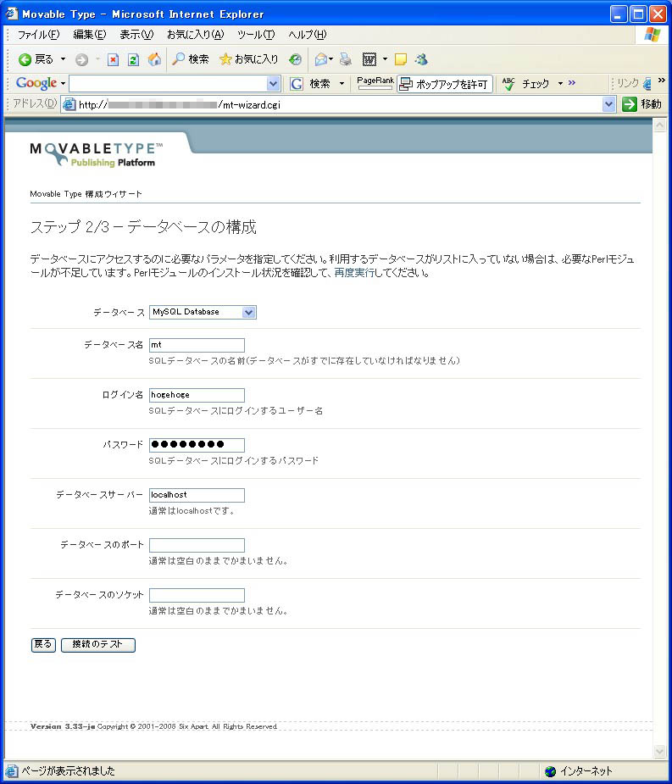Click the Messenger icon in the toolbar

[421, 59]
